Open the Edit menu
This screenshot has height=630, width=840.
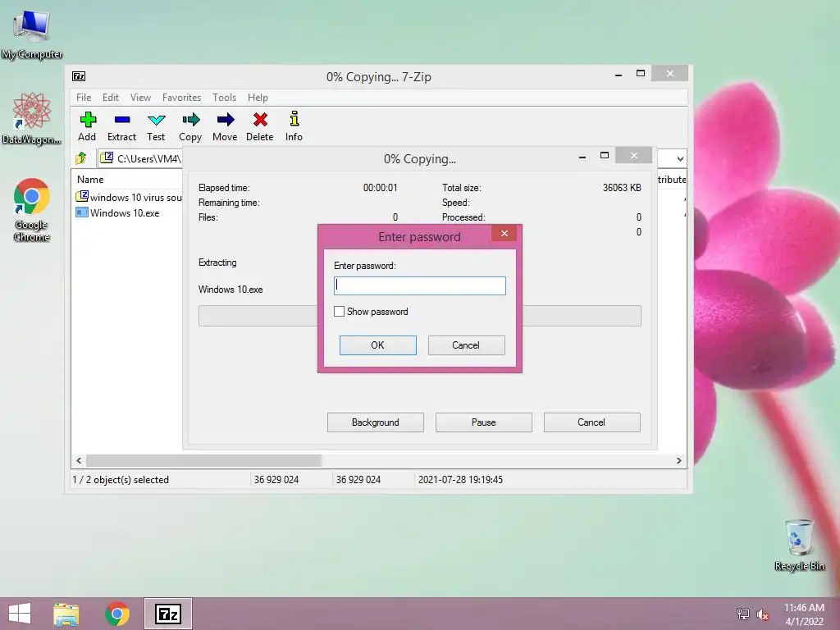[x=111, y=98]
